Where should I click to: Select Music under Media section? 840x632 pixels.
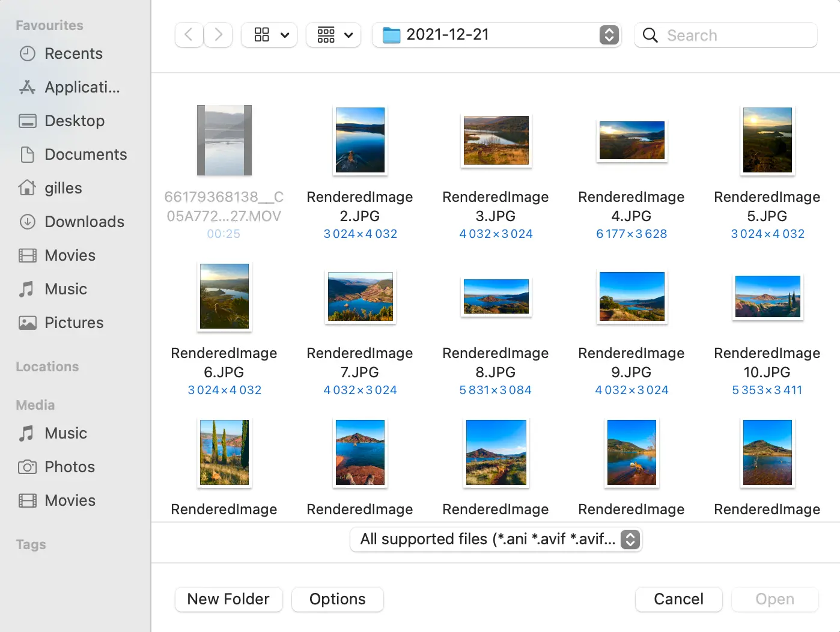pos(65,433)
